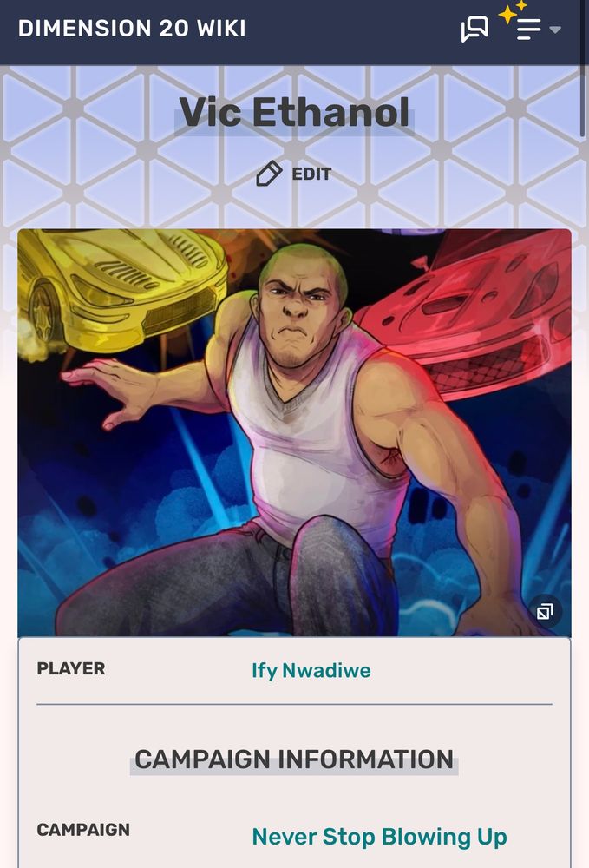Open the image gallery overlay icon
589x868 pixels.
point(545,612)
